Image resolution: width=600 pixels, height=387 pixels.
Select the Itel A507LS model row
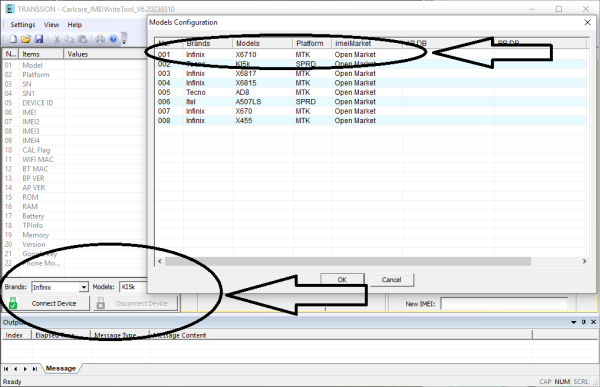pos(371,102)
